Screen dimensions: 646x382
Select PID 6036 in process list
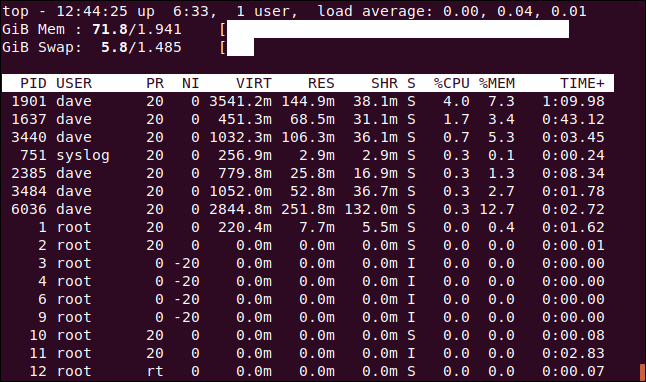(x=29, y=209)
